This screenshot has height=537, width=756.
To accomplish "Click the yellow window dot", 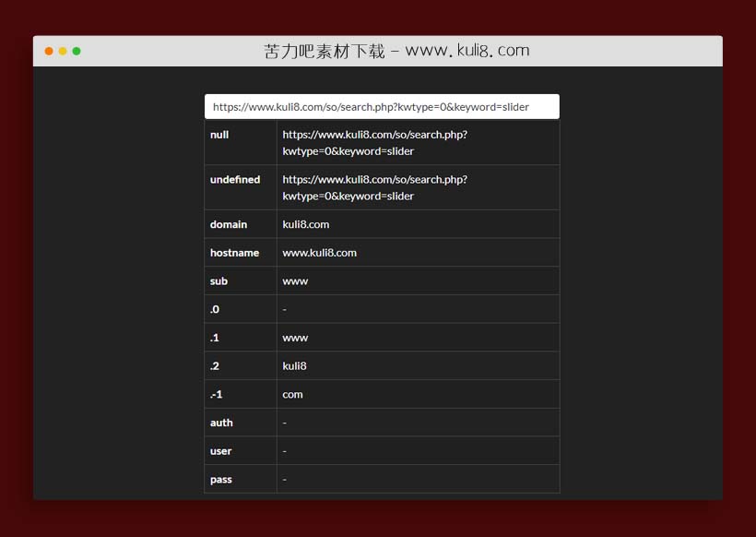I will [63, 51].
